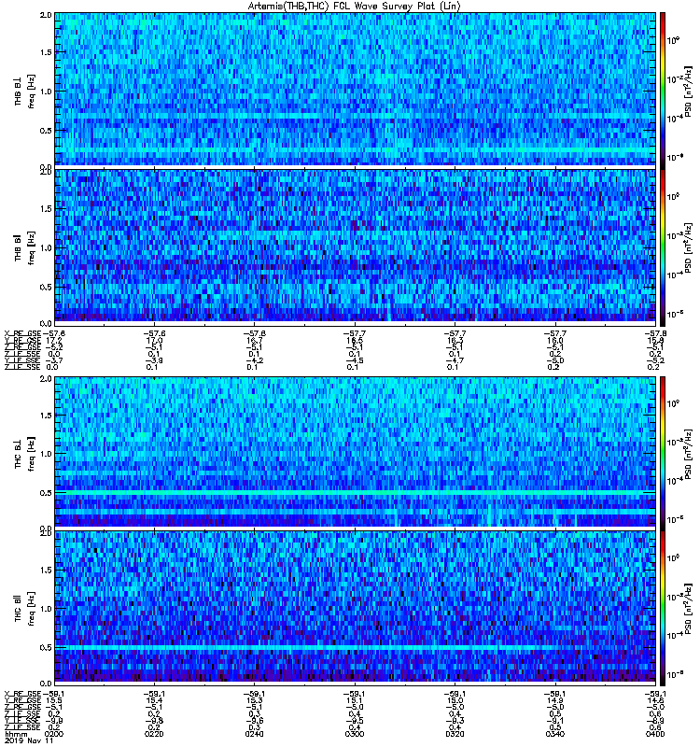Click the THC Y position value "14.8"
Image resolution: width=700 pixels, height=747 pixels.
[655, 700]
